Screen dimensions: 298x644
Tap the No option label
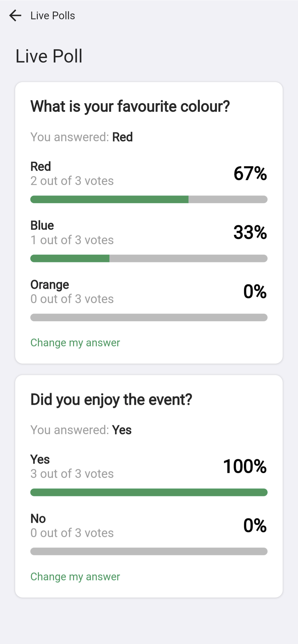point(38,519)
